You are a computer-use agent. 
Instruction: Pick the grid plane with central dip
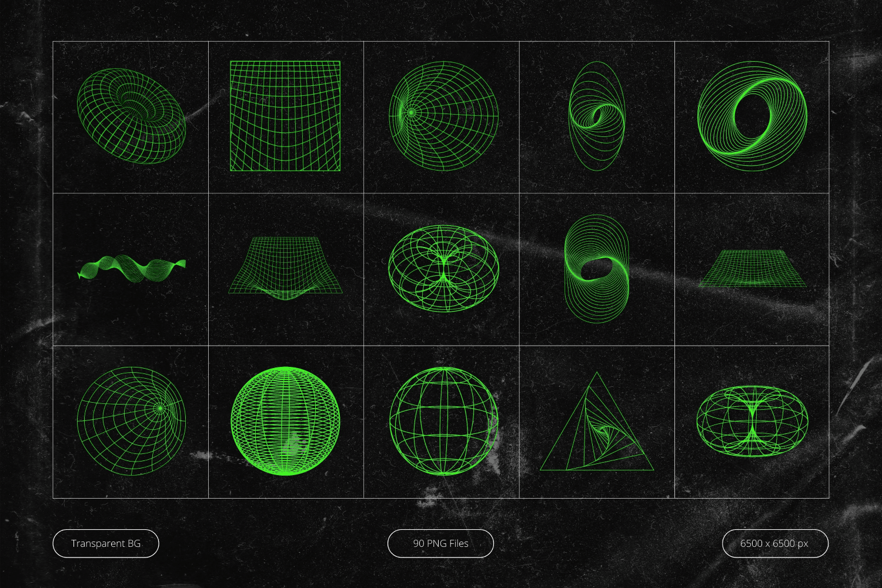click(285, 268)
